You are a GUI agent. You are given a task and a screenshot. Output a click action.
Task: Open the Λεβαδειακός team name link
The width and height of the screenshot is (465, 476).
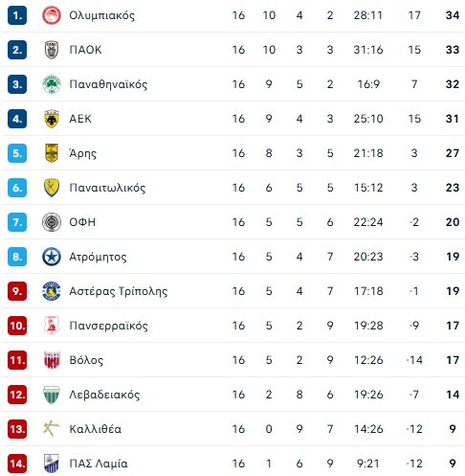pyautogui.click(x=104, y=395)
